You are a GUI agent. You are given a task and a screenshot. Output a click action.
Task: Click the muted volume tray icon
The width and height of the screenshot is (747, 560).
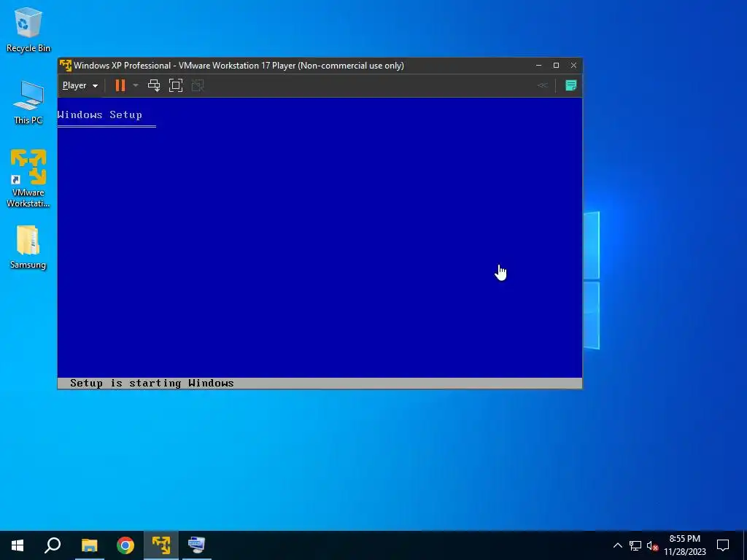pyautogui.click(x=652, y=545)
